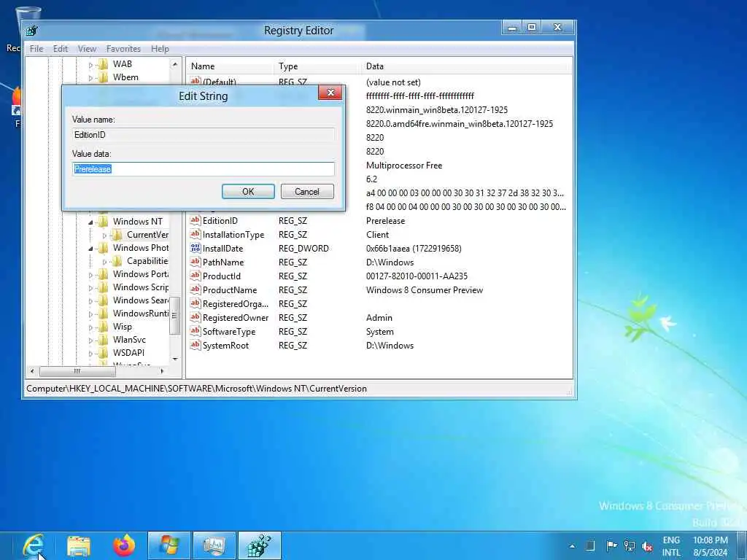Click into the Value data input field
747x560 pixels.
pyautogui.click(x=204, y=169)
